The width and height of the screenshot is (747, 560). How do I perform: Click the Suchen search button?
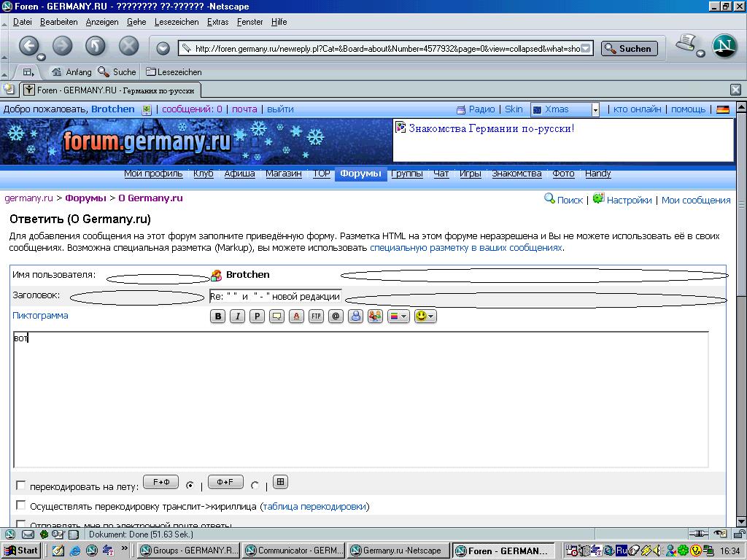point(630,49)
